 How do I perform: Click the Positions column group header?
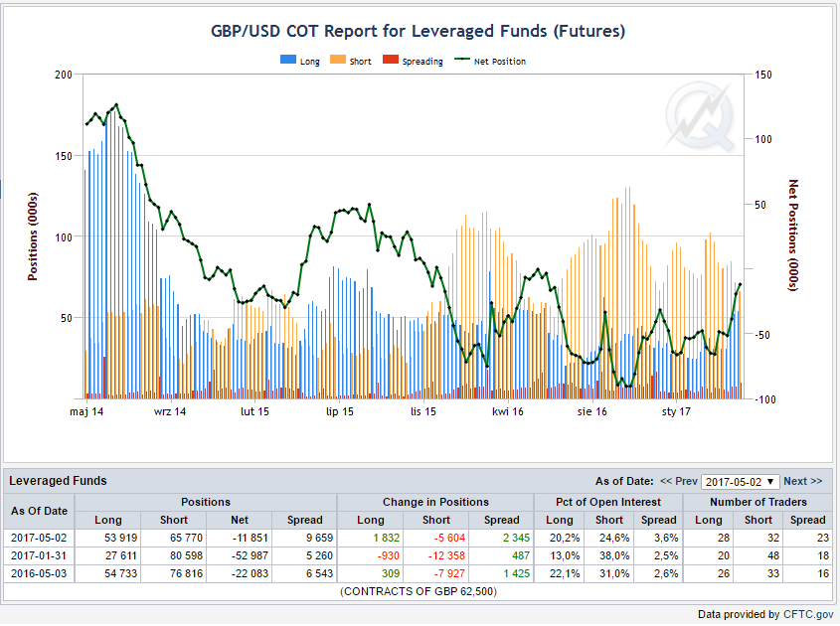206,503
